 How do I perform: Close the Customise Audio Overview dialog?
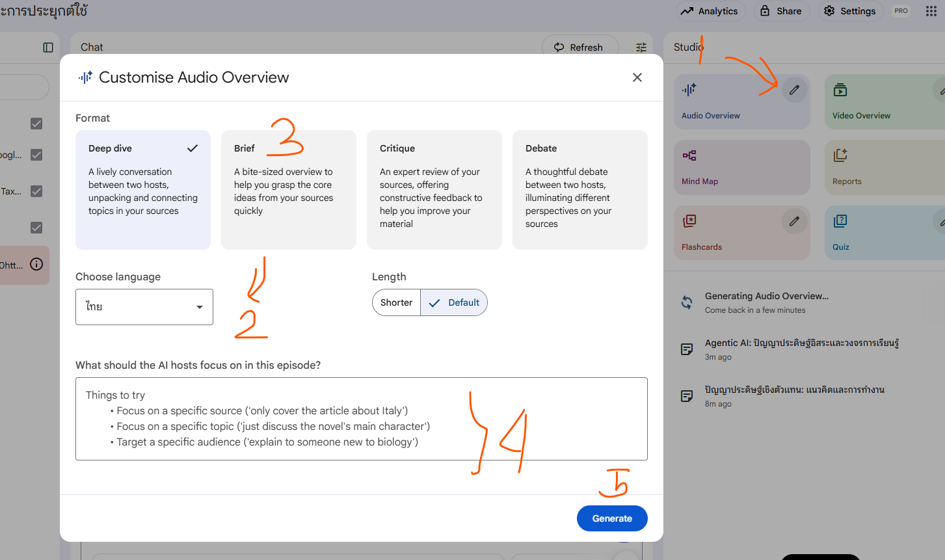click(x=637, y=77)
